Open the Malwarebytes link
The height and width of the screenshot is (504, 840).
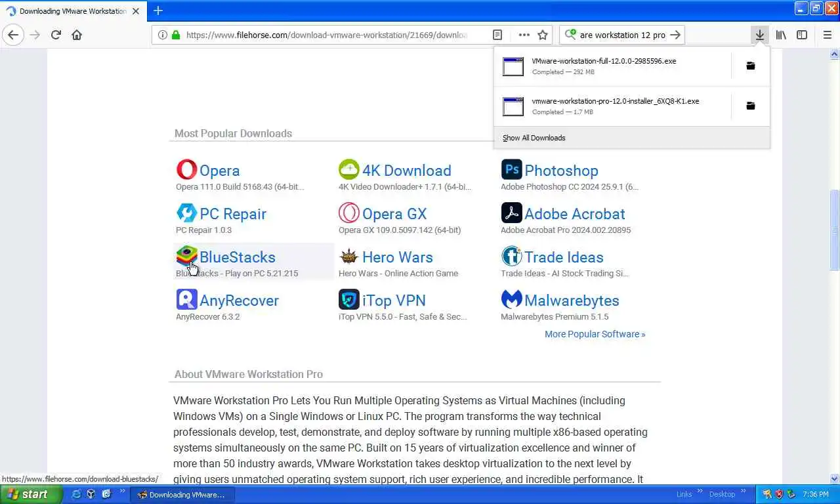(x=572, y=301)
